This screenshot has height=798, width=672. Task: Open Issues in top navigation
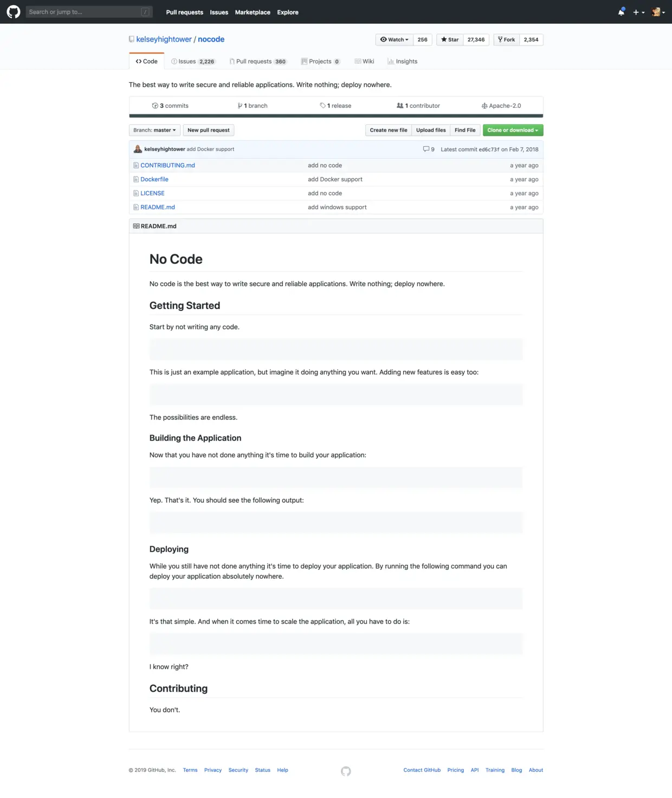click(x=219, y=12)
